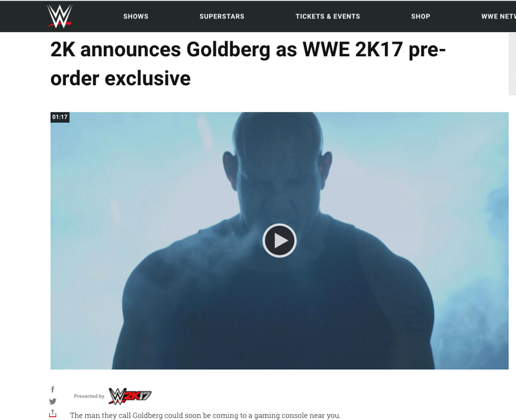The height and width of the screenshot is (420, 516).
Task: Select the Goldberg video thumbnail image
Action: point(279,241)
